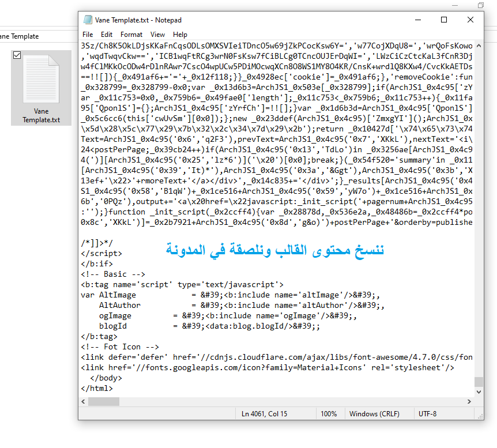Click the Vane Template.txt file name label

click(x=41, y=115)
